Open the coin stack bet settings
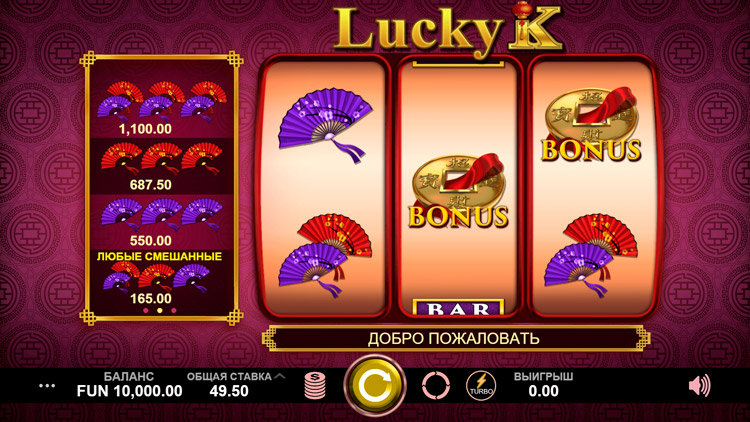 pos(315,385)
